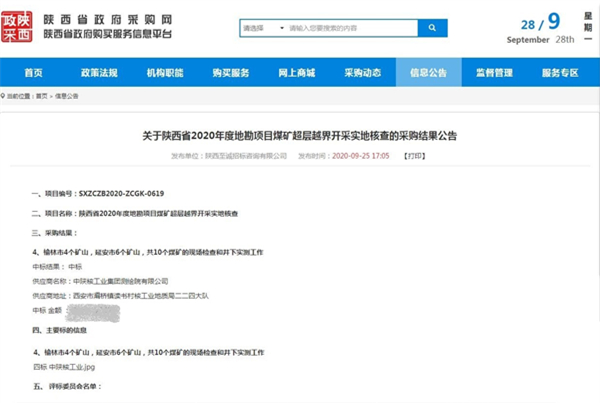
Task: Go to the 服务专区 tab
Action: [561, 73]
